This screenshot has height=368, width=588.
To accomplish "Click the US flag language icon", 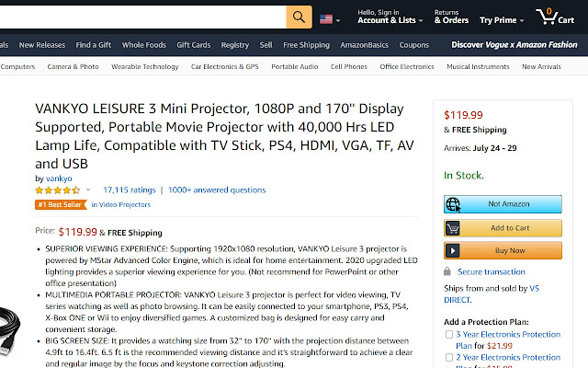I will point(326,18).
